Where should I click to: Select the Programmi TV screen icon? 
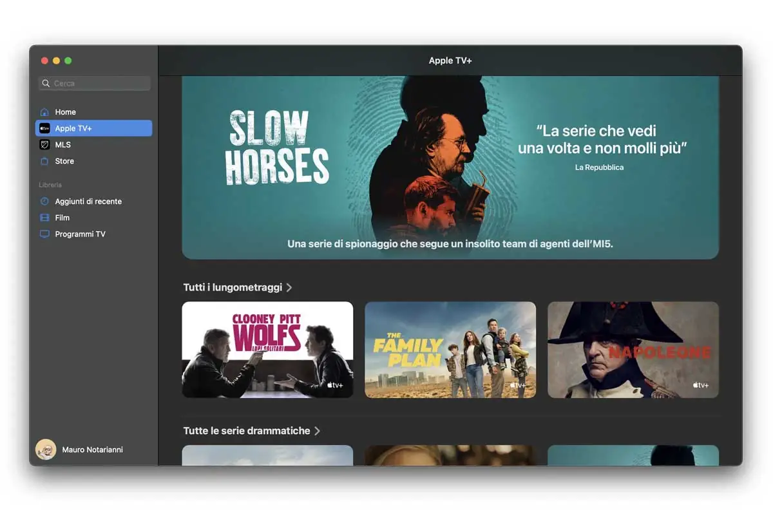(x=44, y=234)
